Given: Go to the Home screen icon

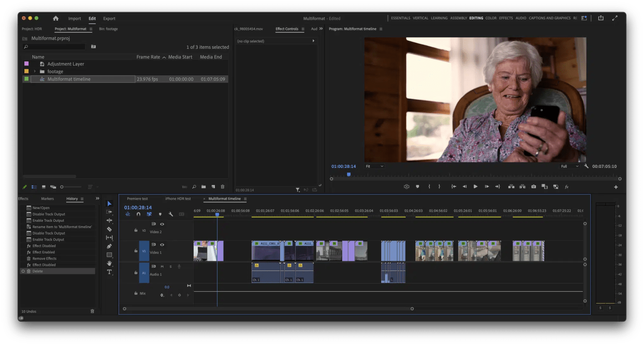Looking at the screenshot, I should pos(56,18).
